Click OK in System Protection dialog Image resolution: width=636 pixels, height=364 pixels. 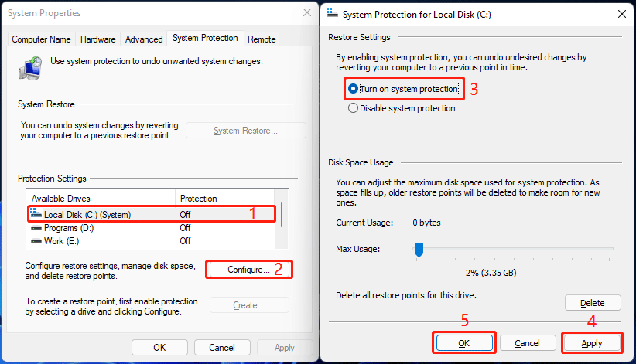pos(464,342)
